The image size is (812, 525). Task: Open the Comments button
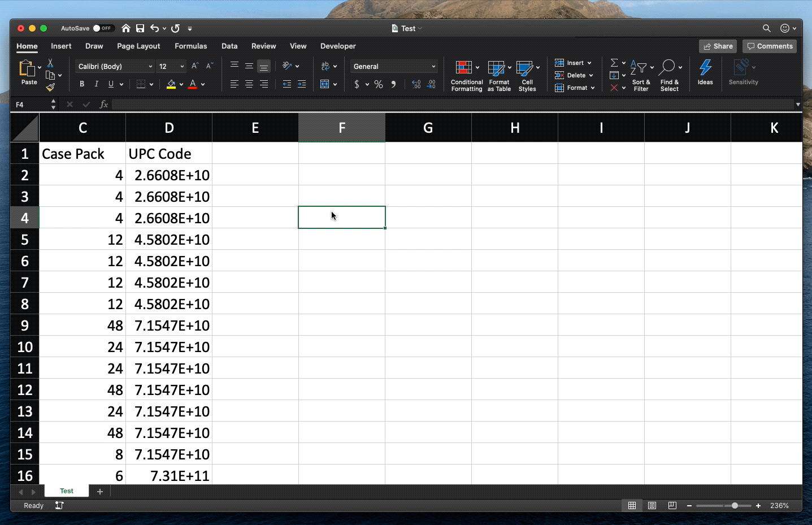(x=770, y=46)
